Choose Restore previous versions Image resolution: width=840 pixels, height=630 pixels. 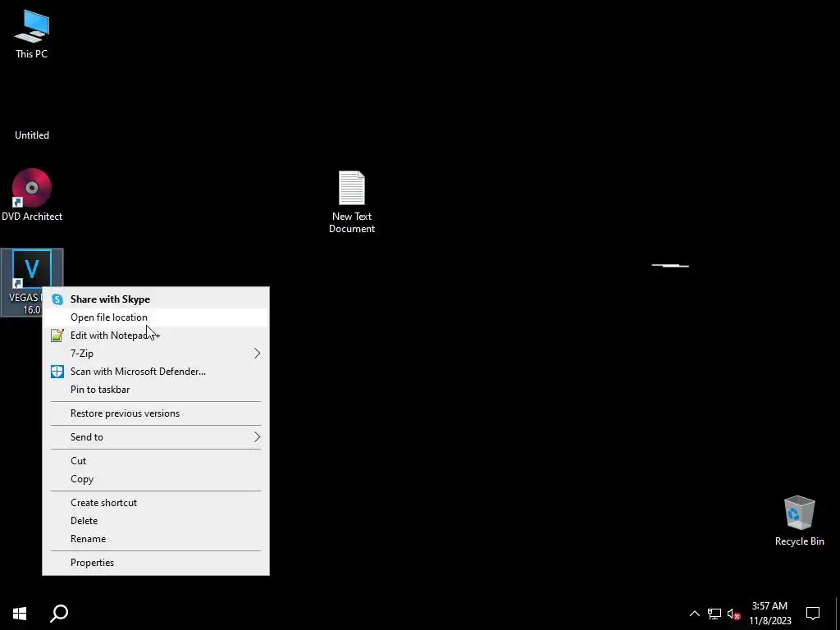pyautogui.click(x=156, y=413)
